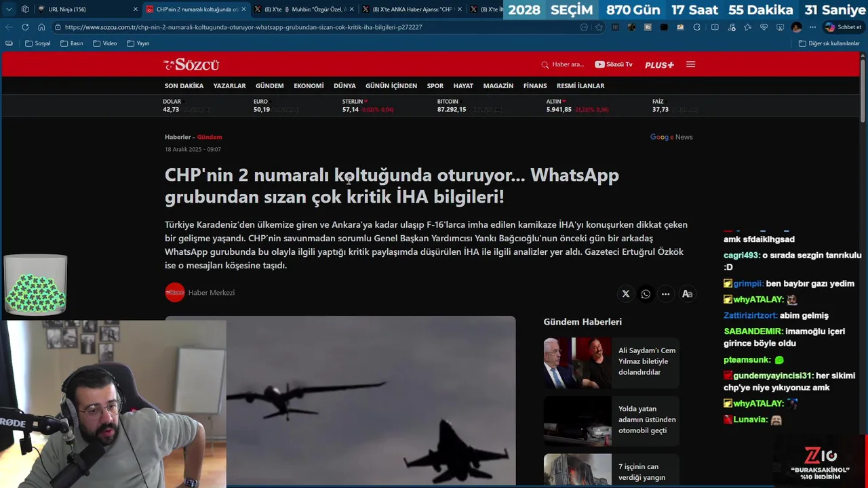Click the STERLİN 57,14 ticker
The image size is (868, 488).
coord(368,105)
